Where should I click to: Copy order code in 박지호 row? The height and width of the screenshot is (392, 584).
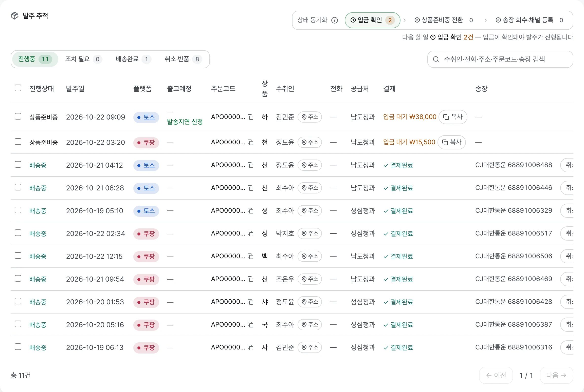pos(250,233)
